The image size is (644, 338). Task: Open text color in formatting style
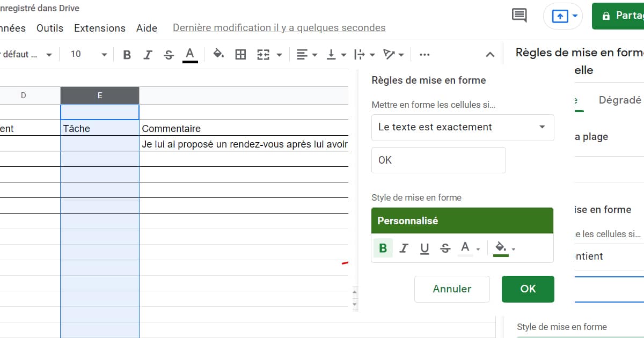click(470, 248)
